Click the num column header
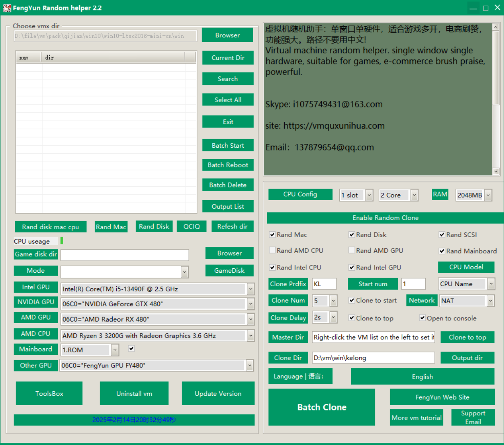The width and height of the screenshot is (504, 445). coord(28,57)
